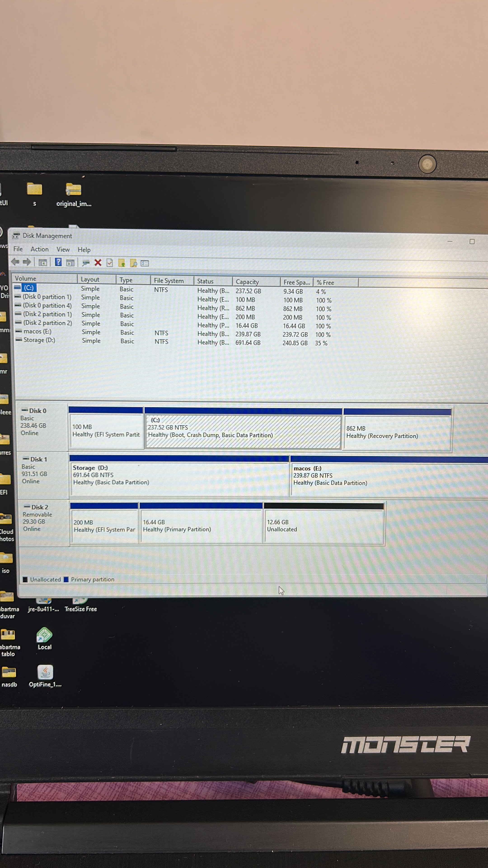Click the blue Help question mark icon
Viewport: 488px width, 868px height.
tap(58, 262)
